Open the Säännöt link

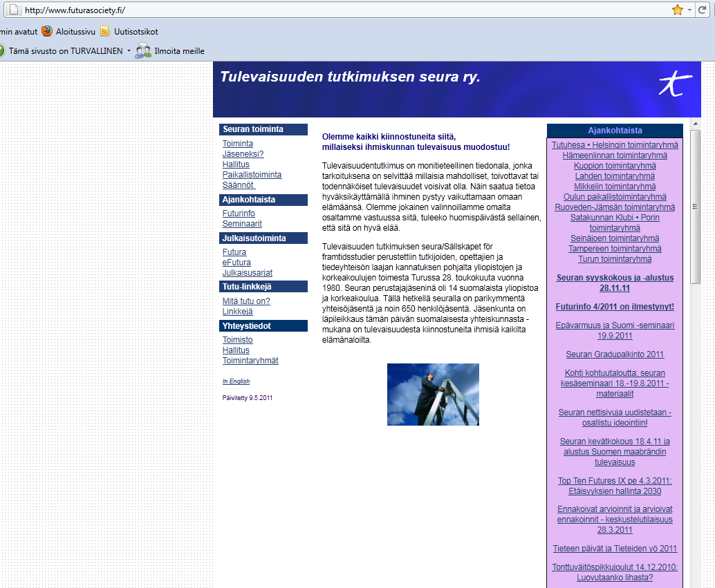(239, 185)
